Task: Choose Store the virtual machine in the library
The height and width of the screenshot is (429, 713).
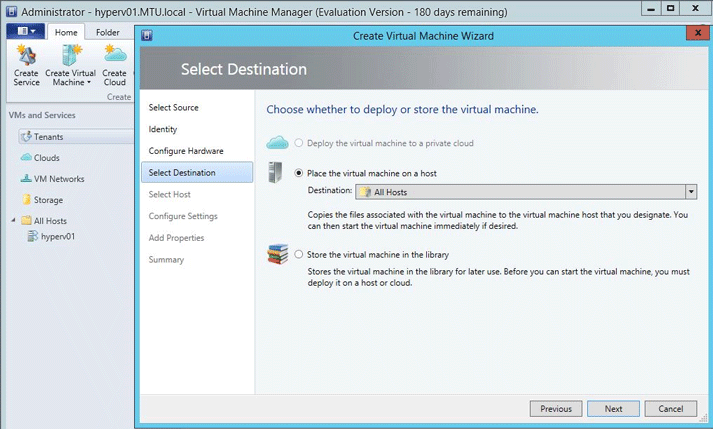Action: coord(299,254)
